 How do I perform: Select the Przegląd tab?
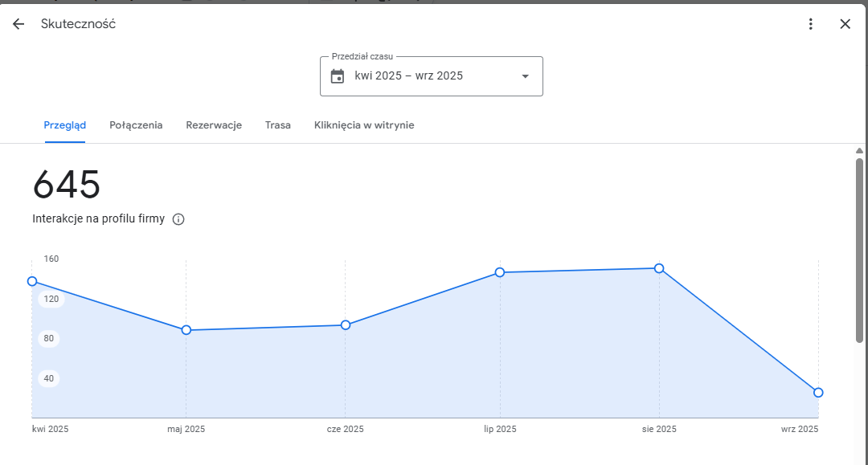[65, 125]
